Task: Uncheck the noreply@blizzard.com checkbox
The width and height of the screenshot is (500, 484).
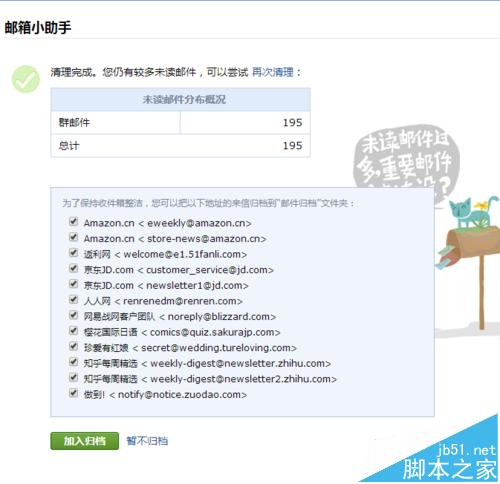Action: [73, 315]
